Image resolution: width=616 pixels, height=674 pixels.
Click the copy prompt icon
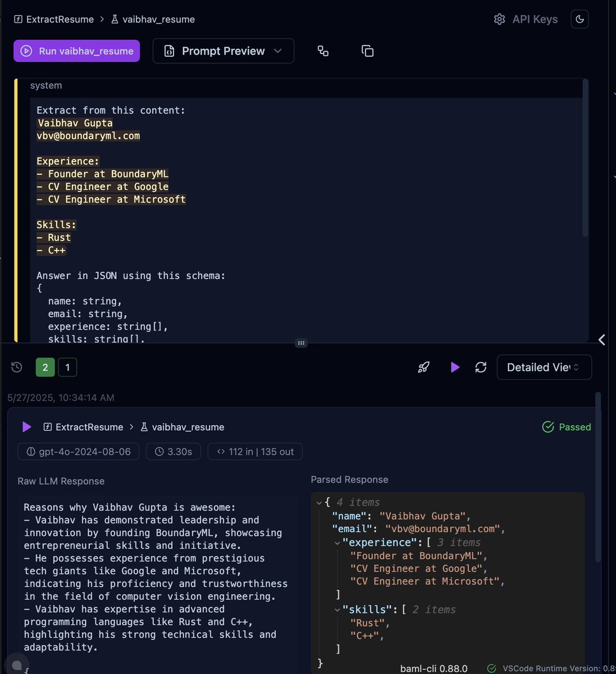coord(367,51)
